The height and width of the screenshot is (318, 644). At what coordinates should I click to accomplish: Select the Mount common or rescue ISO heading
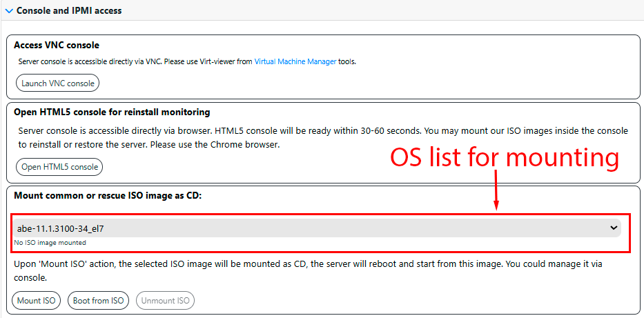pyautogui.click(x=108, y=195)
